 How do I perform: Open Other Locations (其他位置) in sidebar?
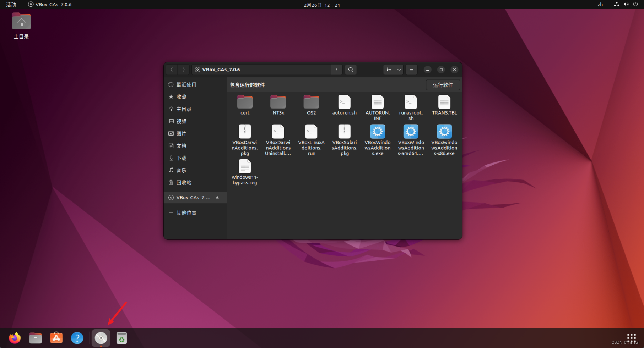[195, 212]
